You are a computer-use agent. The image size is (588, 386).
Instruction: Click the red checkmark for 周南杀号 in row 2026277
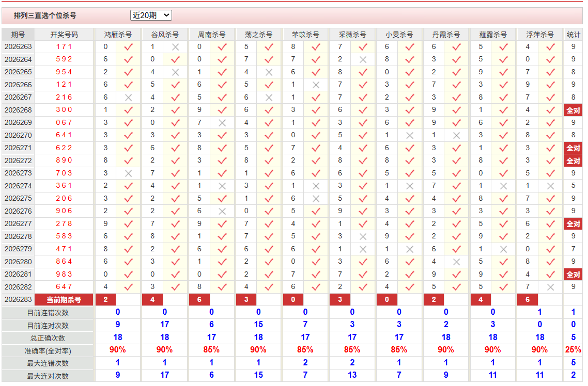(222, 224)
